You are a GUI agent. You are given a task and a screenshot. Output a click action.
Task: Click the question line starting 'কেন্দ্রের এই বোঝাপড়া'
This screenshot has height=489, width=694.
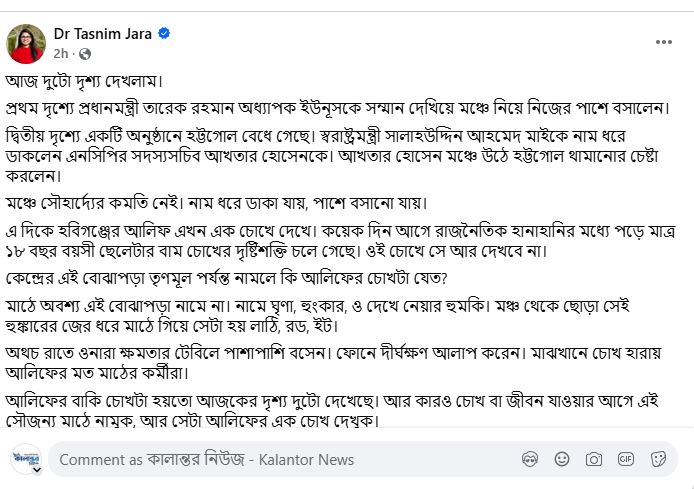[227, 278]
